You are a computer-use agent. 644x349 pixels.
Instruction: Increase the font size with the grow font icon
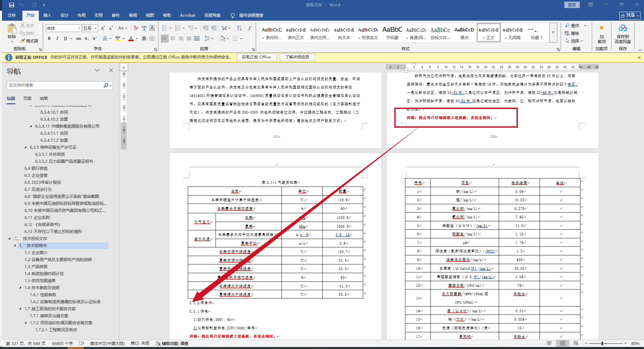(x=103, y=28)
